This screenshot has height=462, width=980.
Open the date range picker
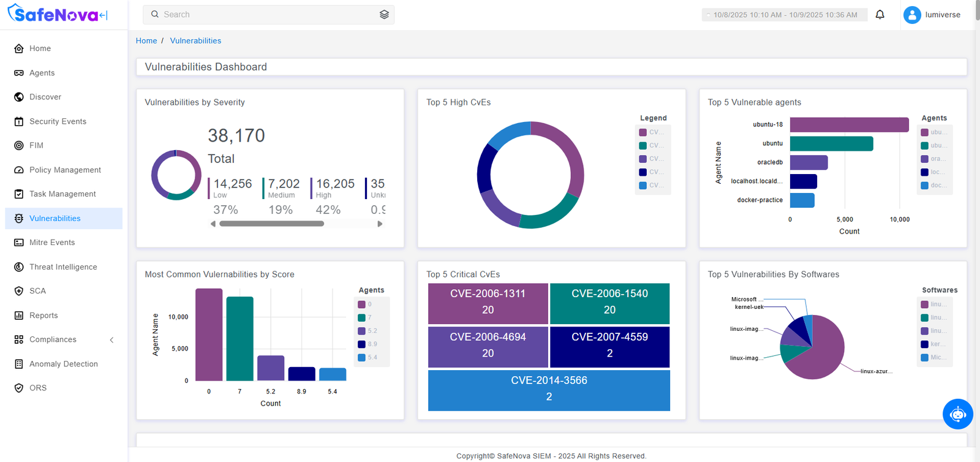click(x=784, y=15)
